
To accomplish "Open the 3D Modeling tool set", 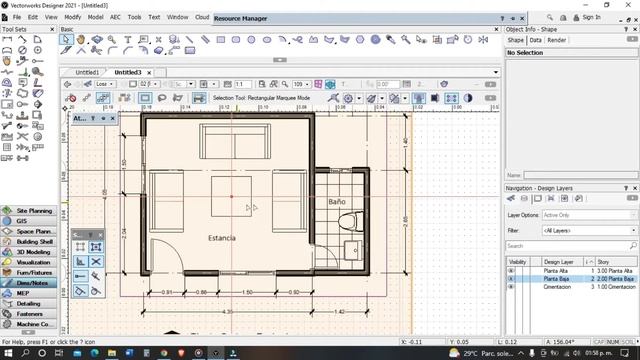I will click(x=29, y=252).
